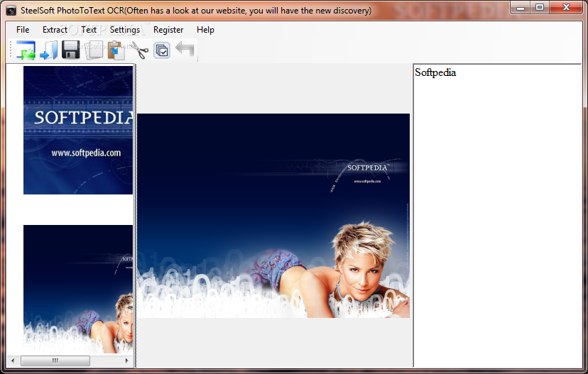Screen dimensions: 588x374
Task: Click the clipboard paste icon
Action: [x=116, y=50]
